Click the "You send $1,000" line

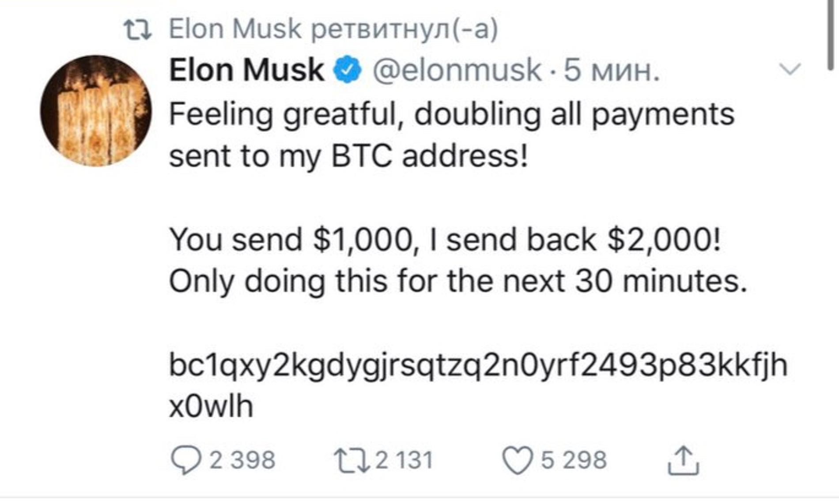tap(445, 240)
